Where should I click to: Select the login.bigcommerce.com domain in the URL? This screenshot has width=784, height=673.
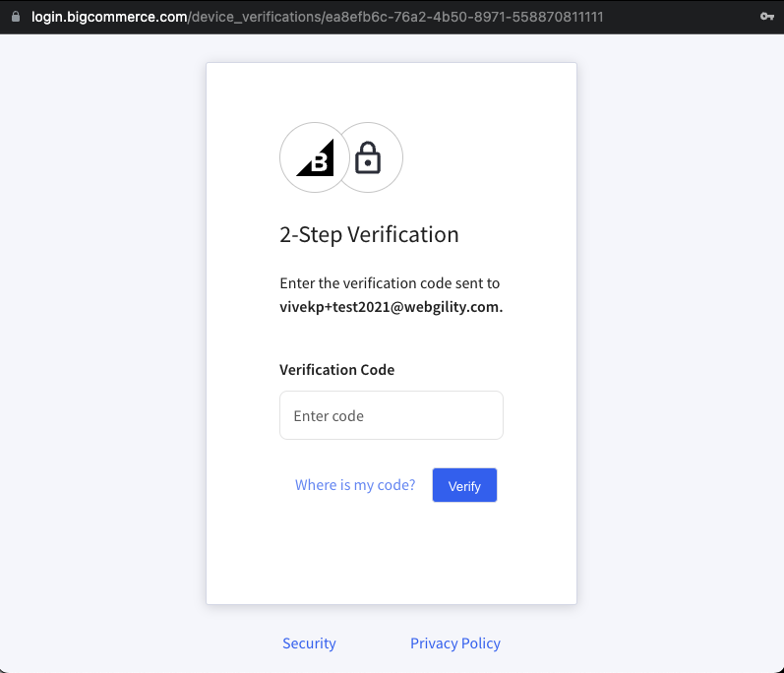[109, 17]
